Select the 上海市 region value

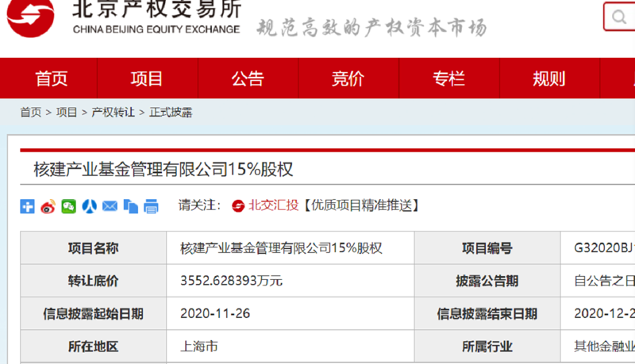(199, 347)
